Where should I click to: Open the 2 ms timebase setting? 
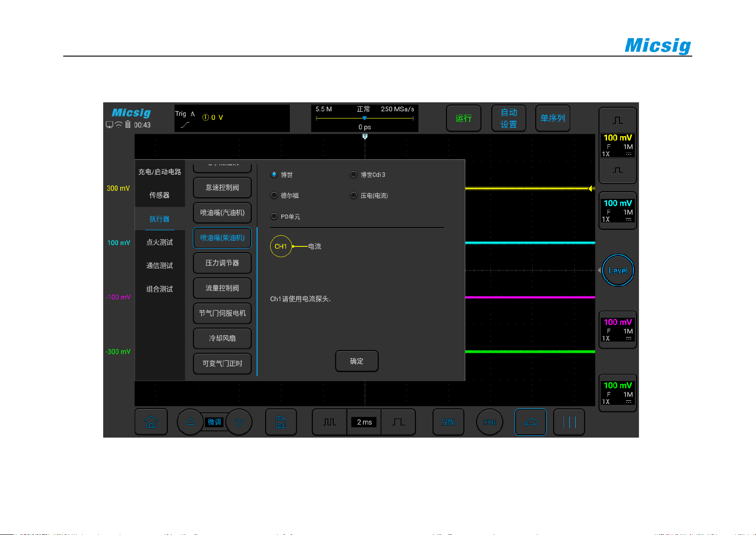pos(364,422)
